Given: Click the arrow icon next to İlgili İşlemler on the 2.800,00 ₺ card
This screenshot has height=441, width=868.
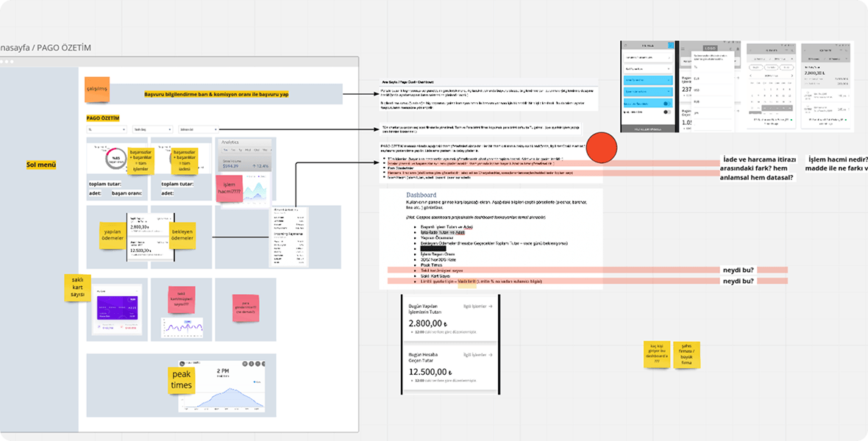Looking at the screenshot, I should (x=491, y=305).
